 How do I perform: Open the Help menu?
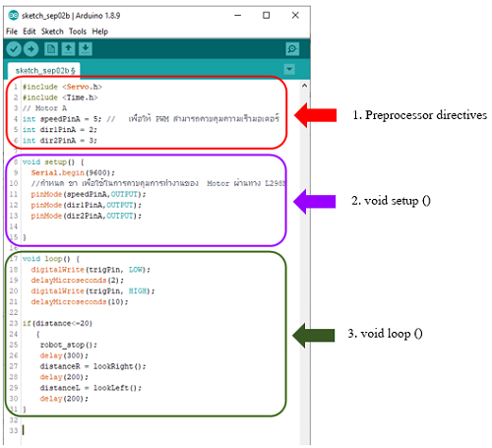(99, 32)
